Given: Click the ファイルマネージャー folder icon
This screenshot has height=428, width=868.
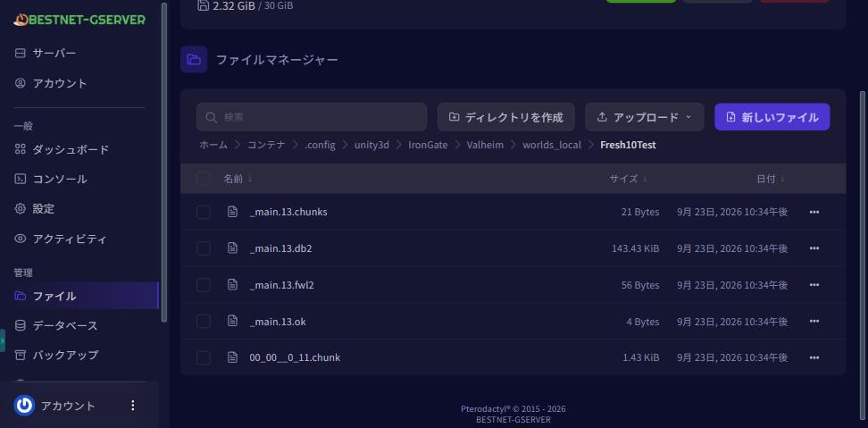Looking at the screenshot, I should click(x=194, y=59).
